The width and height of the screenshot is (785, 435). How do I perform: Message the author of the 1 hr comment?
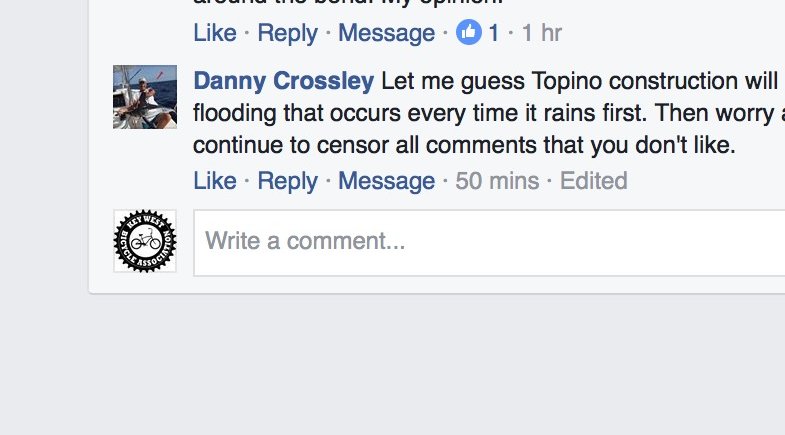[x=386, y=34]
